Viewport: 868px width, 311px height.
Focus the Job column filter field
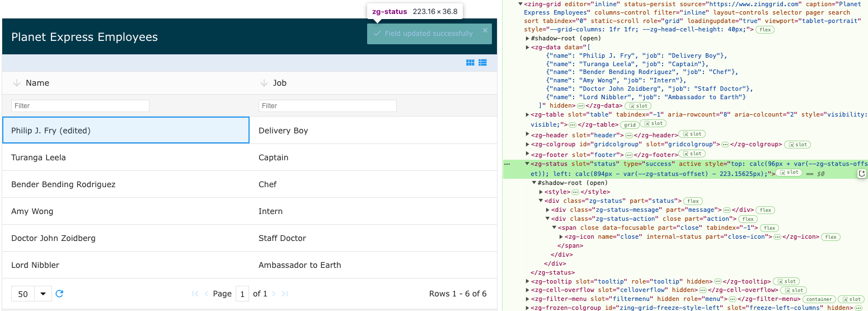(327, 105)
